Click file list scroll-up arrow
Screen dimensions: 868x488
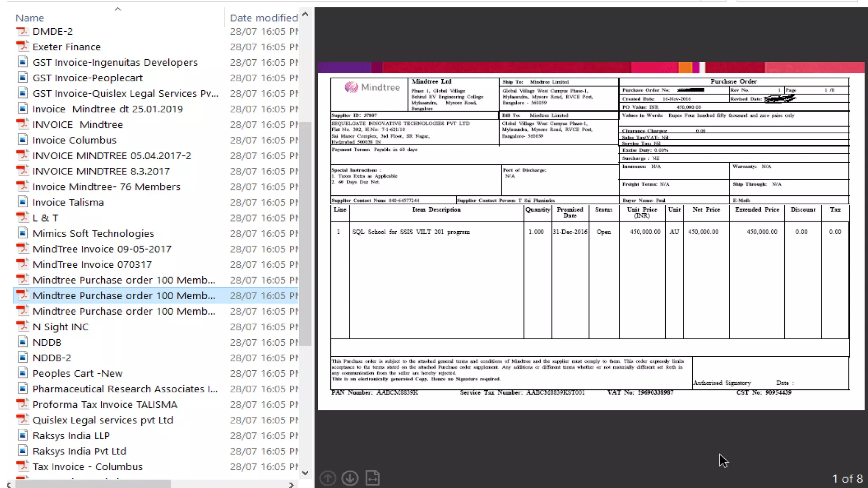(x=305, y=14)
